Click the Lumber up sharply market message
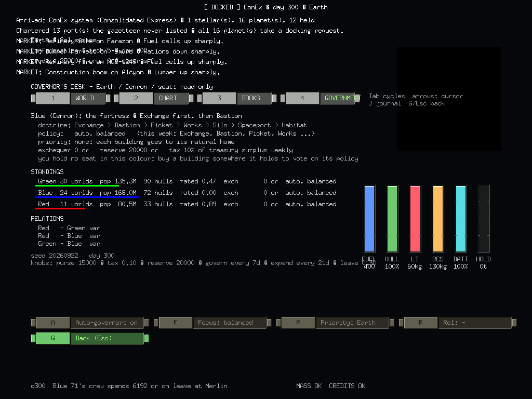 tap(118, 72)
